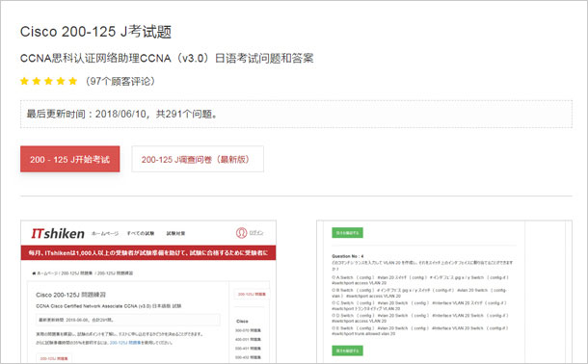Click the fifth yellow rating star
Viewport: 588px width, 364px height.
coord(72,81)
